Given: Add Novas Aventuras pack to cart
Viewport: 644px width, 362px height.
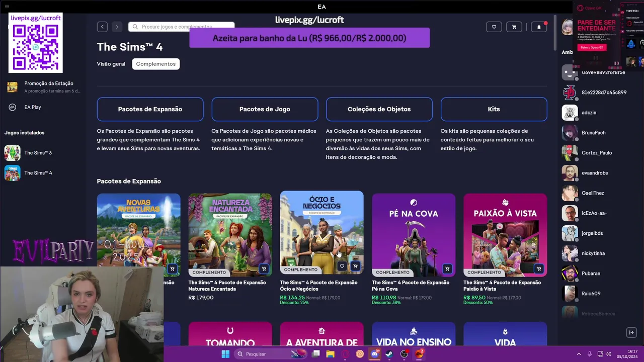Looking at the screenshot, I should pyautogui.click(x=172, y=269).
